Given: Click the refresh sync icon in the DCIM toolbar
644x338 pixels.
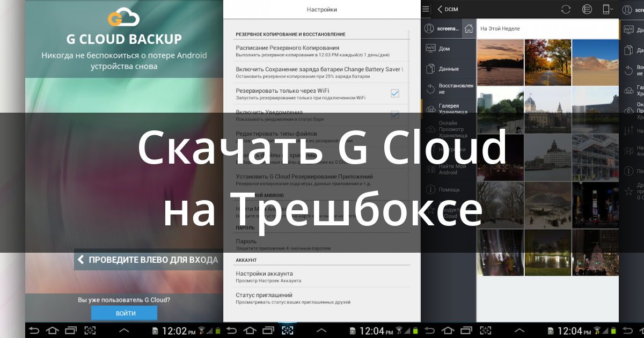Looking at the screenshot, I should (566, 9).
